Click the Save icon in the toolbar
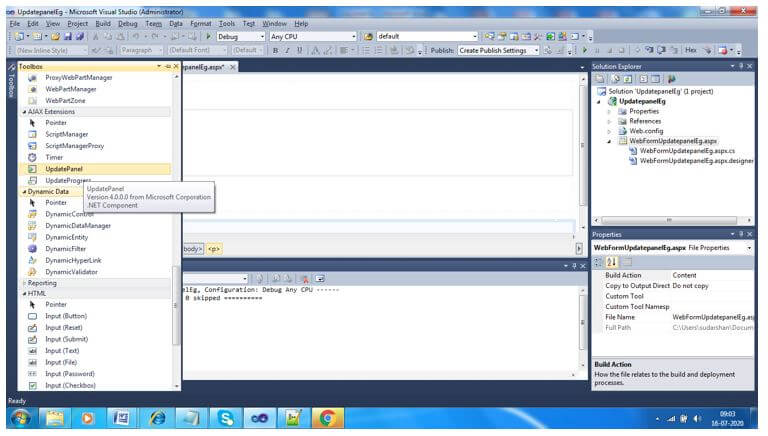 click(x=68, y=36)
